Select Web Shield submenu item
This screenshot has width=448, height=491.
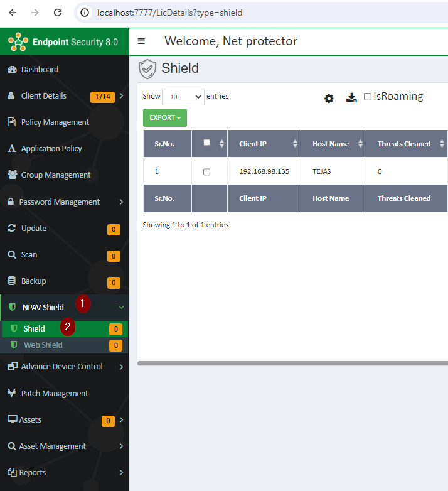click(x=65, y=345)
